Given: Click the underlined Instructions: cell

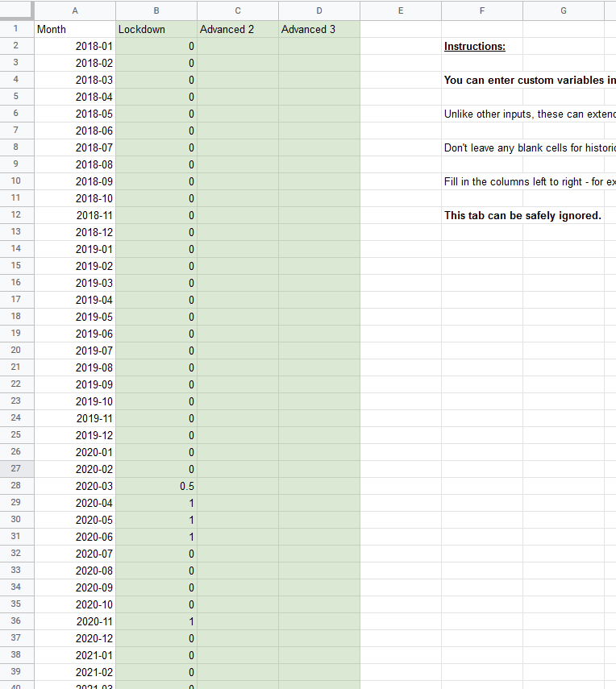Looking at the screenshot, I should click(475, 46).
